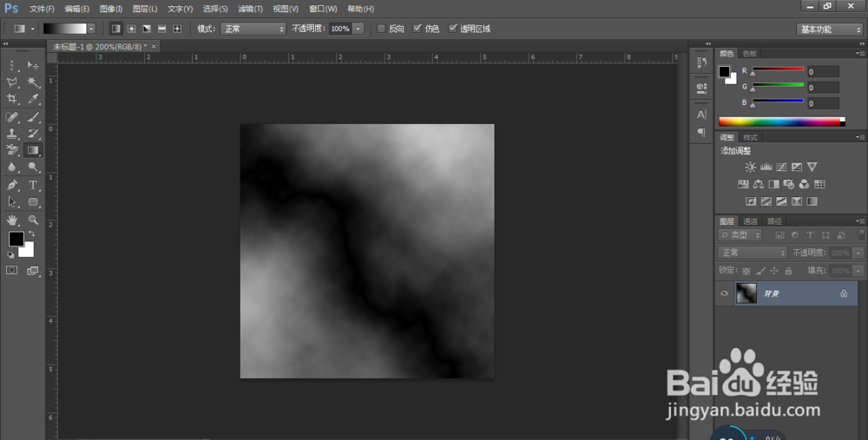Swap foreground and background colors
Screen dimensions: 868x440
32,233
